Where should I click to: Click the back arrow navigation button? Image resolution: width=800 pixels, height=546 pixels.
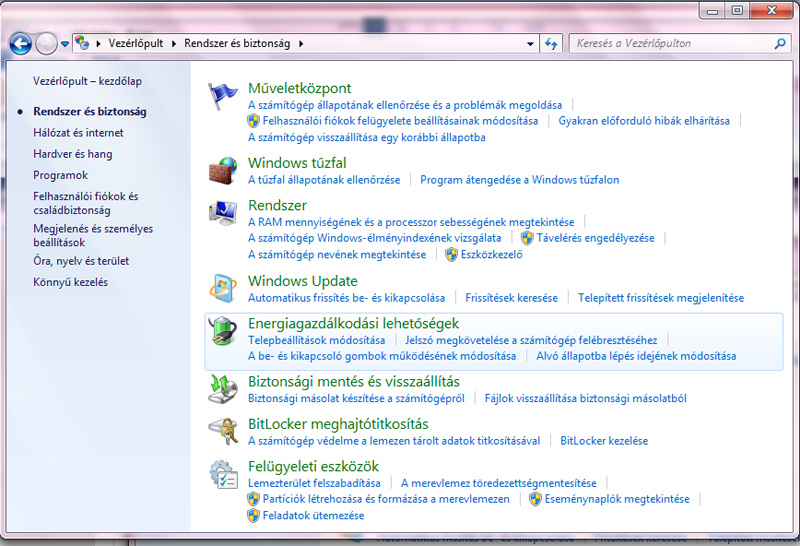tap(20, 44)
